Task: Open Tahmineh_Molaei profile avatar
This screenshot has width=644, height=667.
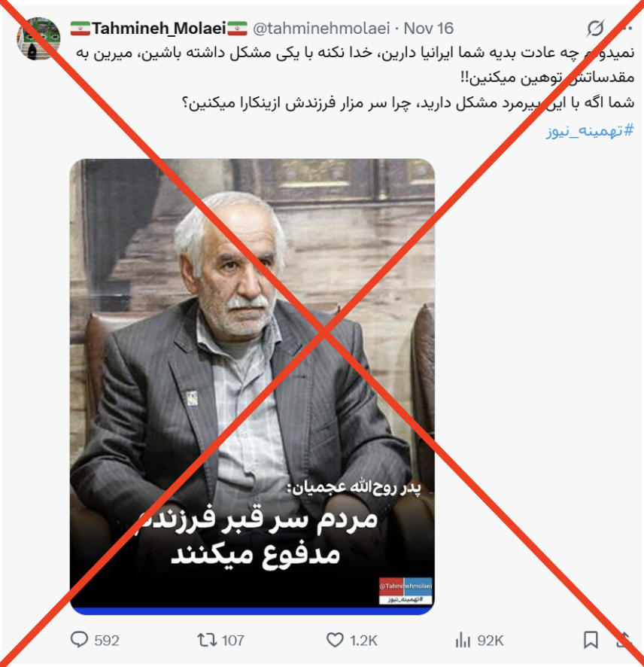Action: pos(38,38)
